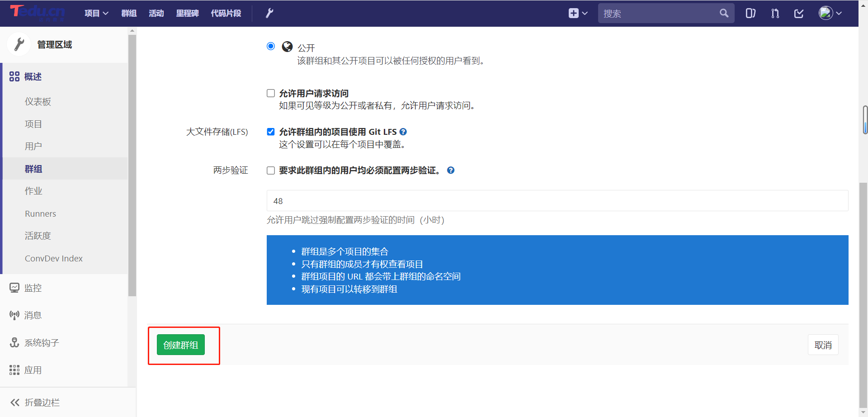Click the 监控 sidebar label
This screenshot has height=417, width=868.
click(33, 288)
